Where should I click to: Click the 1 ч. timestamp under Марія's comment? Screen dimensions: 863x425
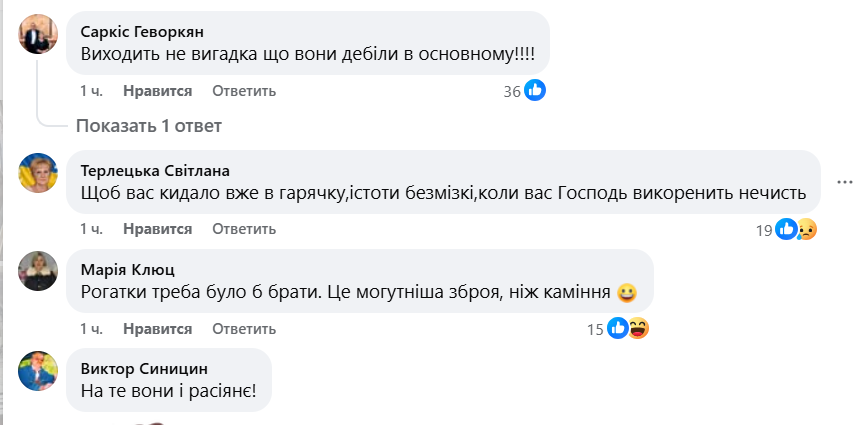[x=91, y=328]
